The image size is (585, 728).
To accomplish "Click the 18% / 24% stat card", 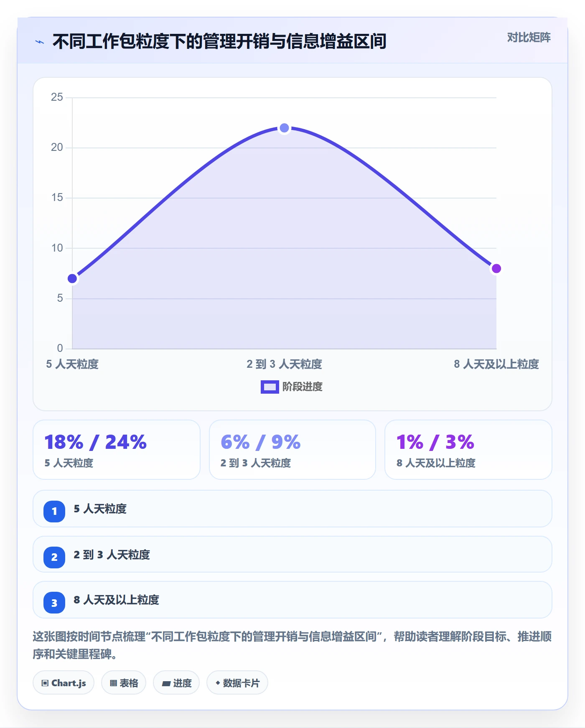I will coord(117,450).
